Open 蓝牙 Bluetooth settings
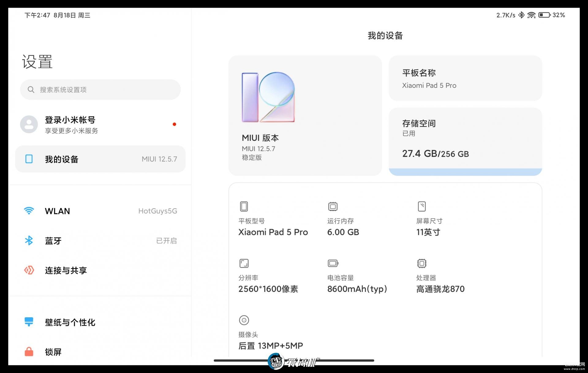Image resolution: width=588 pixels, height=373 pixels. coord(100,241)
